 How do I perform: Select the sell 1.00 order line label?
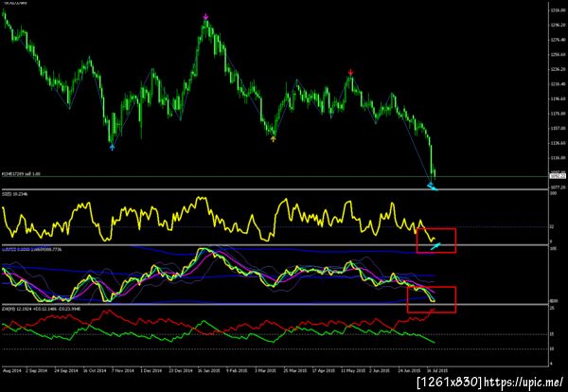coord(21,174)
